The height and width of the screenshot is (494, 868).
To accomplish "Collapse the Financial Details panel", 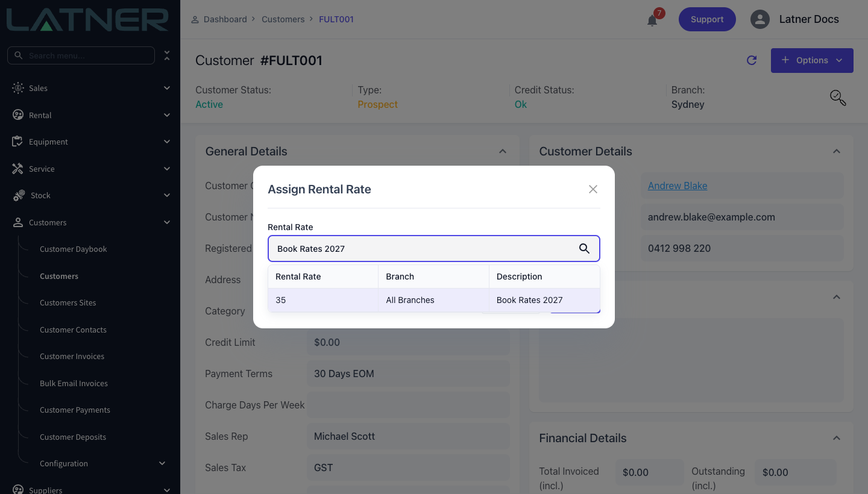I will [x=837, y=438].
